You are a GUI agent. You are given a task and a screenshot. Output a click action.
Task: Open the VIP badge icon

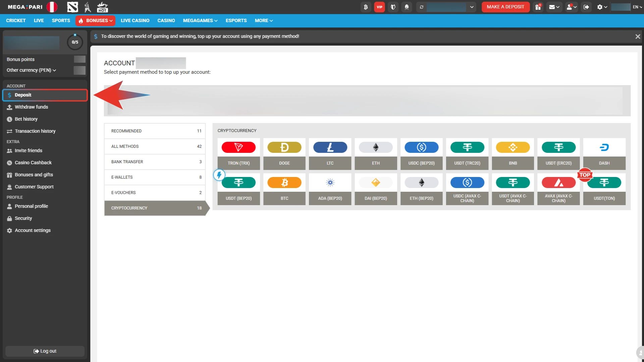pyautogui.click(x=379, y=7)
